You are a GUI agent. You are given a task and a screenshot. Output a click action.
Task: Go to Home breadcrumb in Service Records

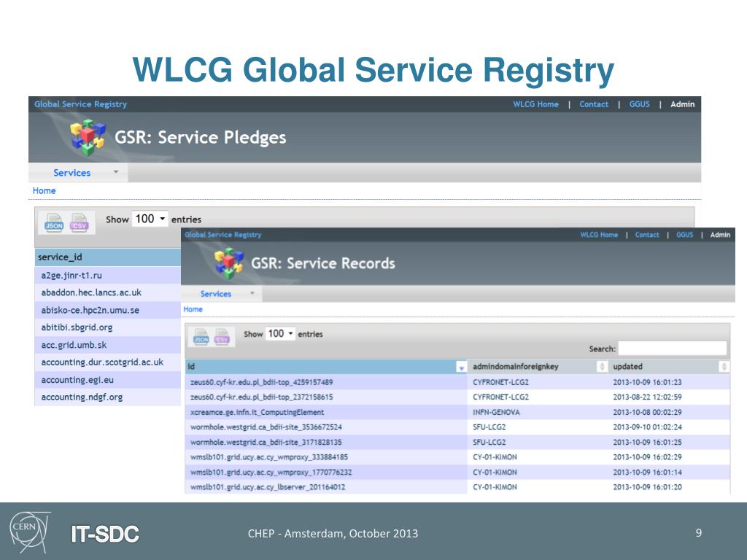coord(193,309)
